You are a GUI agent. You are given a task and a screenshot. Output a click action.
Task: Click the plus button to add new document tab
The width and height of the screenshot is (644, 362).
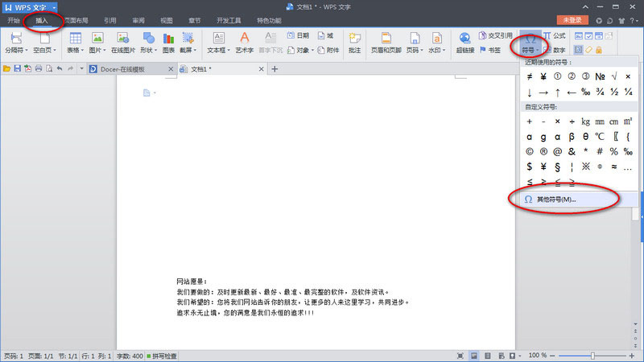click(x=275, y=69)
